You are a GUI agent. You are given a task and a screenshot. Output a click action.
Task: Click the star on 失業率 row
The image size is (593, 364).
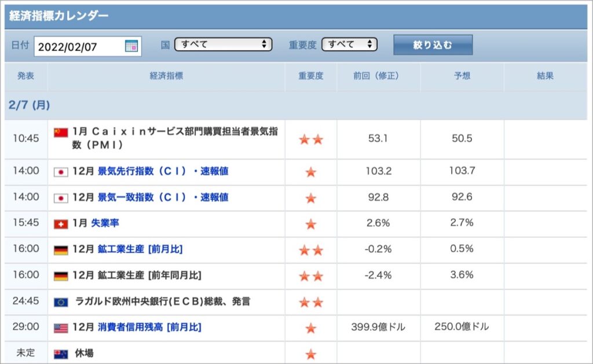311,224
